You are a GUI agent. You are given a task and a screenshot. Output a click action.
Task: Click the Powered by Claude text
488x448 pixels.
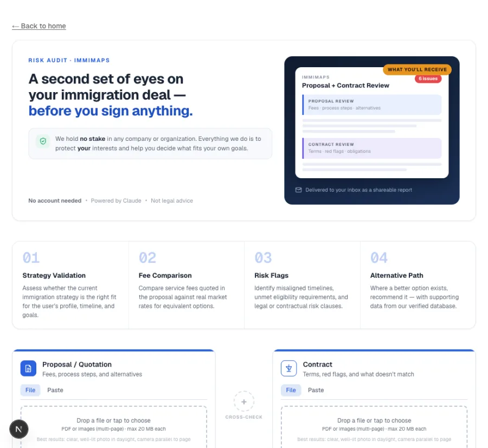pos(116,201)
